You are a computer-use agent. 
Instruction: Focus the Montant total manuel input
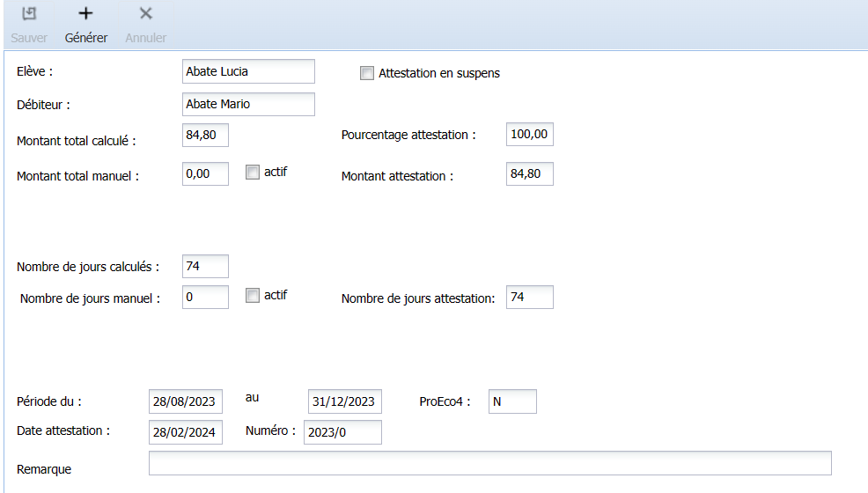coord(205,174)
